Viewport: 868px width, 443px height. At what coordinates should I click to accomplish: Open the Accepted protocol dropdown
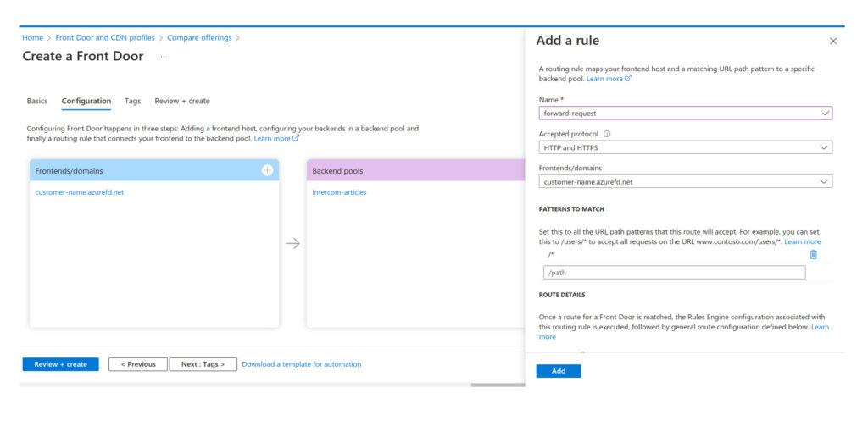685,147
